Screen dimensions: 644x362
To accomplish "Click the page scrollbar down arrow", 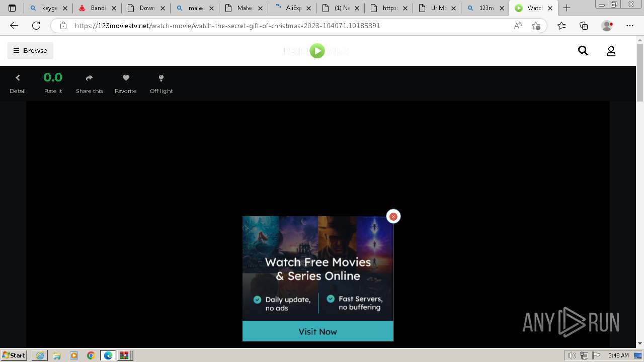I will tap(640, 344).
